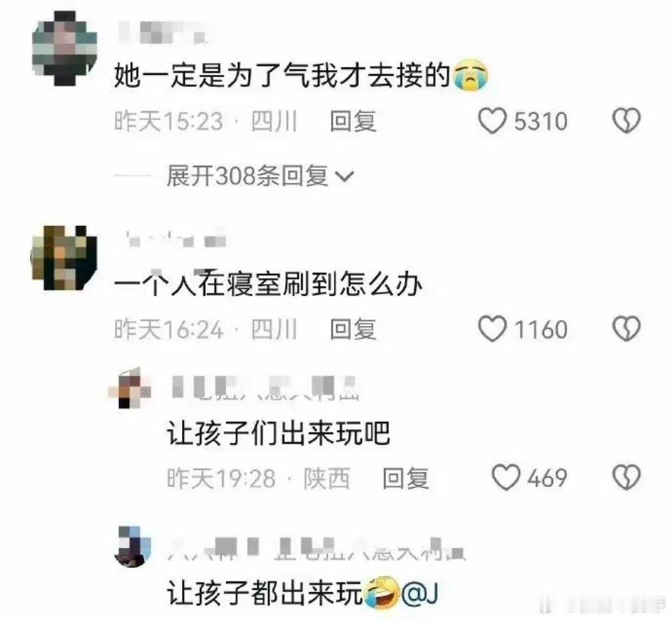Reply to the 昨天15:23 四川 comment
This screenshot has width=672, height=620.
(x=353, y=121)
